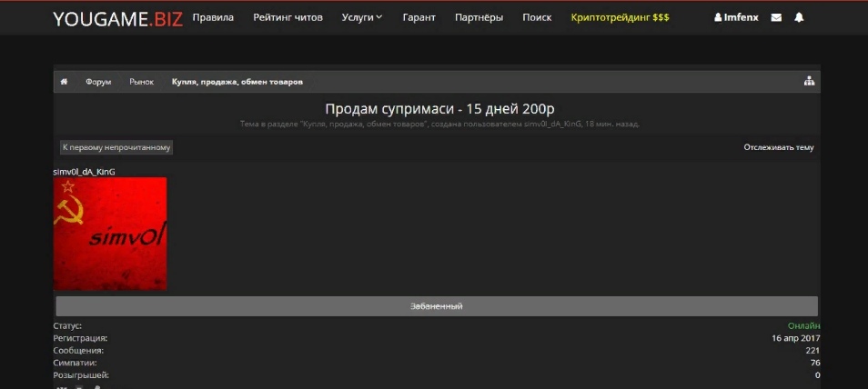Click the Розыгрышей label
The image size is (868, 389).
pyautogui.click(x=81, y=375)
